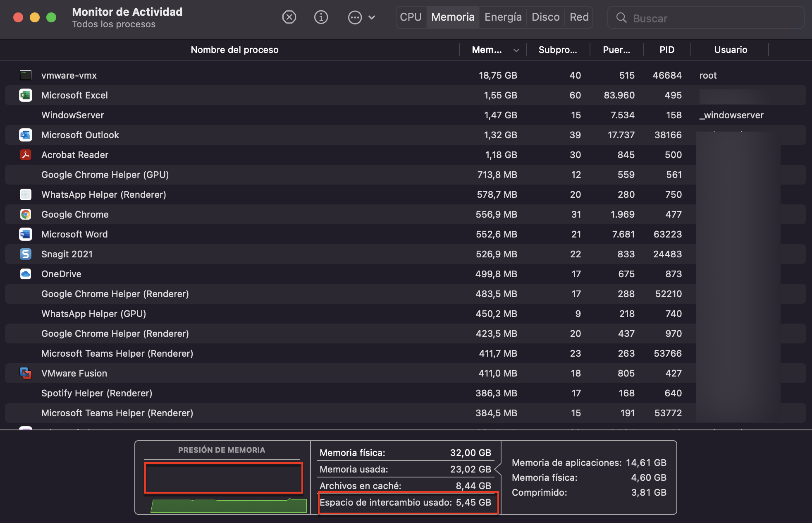Click the OneDrive cloud icon
The height and width of the screenshot is (523, 812).
click(x=26, y=274)
